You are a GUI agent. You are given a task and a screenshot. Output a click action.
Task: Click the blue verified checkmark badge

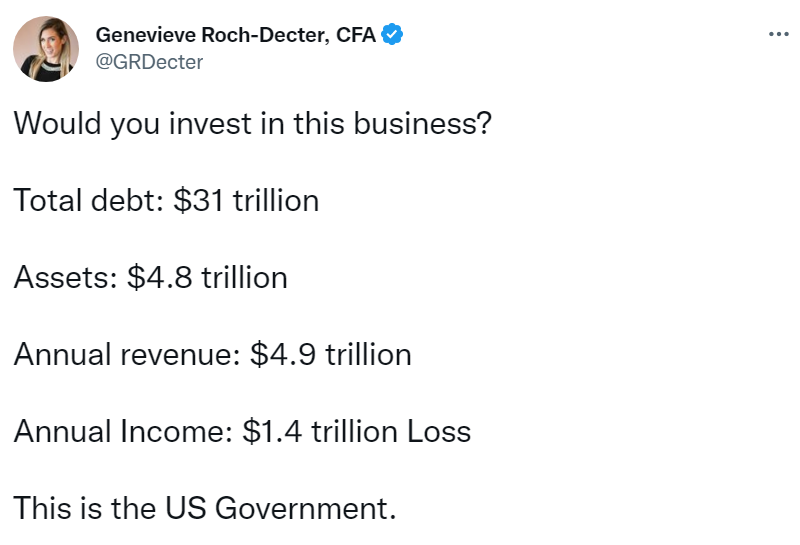393,35
